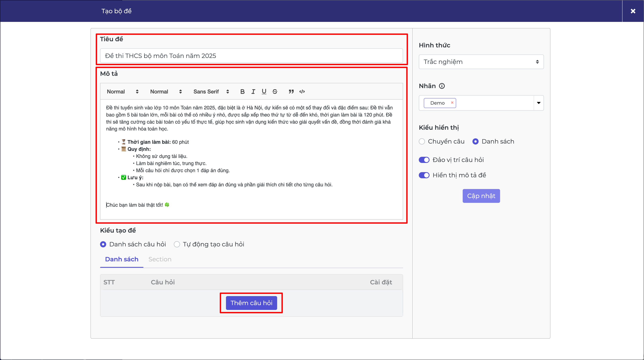Expand the Nhãn tag dropdown arrow
This screenshot has height=360, width=644.
[539, 103]
